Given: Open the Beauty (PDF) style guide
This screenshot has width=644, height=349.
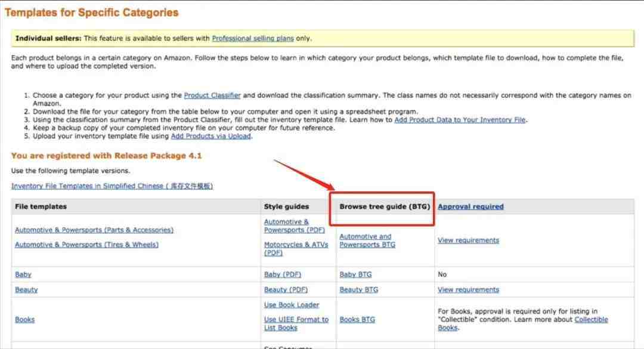Looking at the screenshot, I should pos(286,290).
